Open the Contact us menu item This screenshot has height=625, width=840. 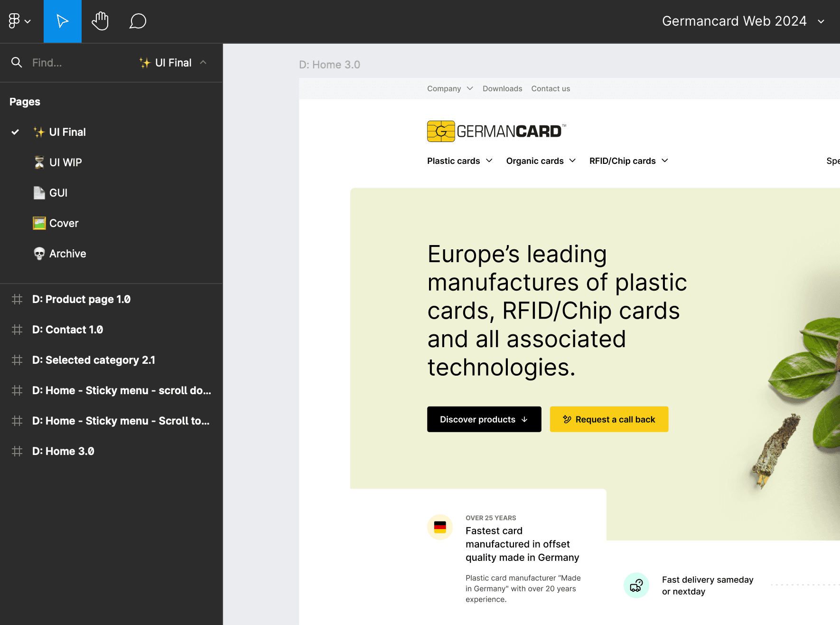coord(550,88)
